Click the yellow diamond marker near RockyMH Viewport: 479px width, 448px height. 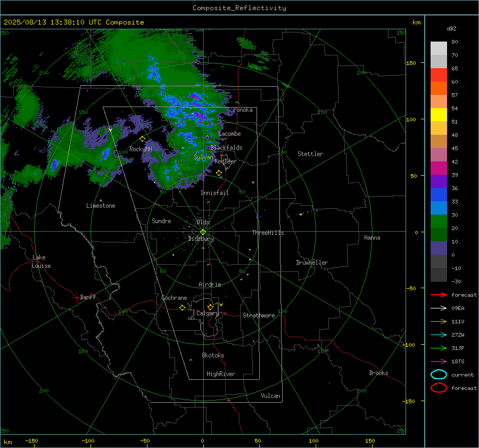(x=142, y=139)
